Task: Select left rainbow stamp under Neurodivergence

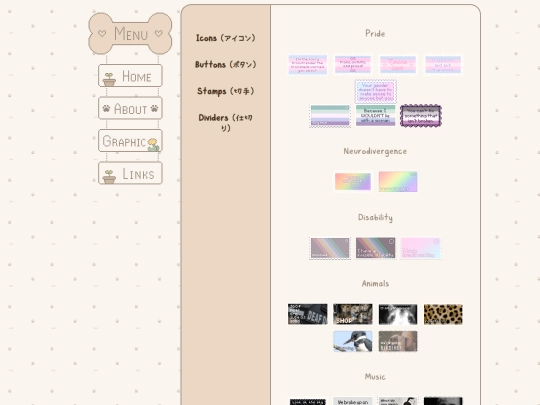Action: tap(353, 181)
